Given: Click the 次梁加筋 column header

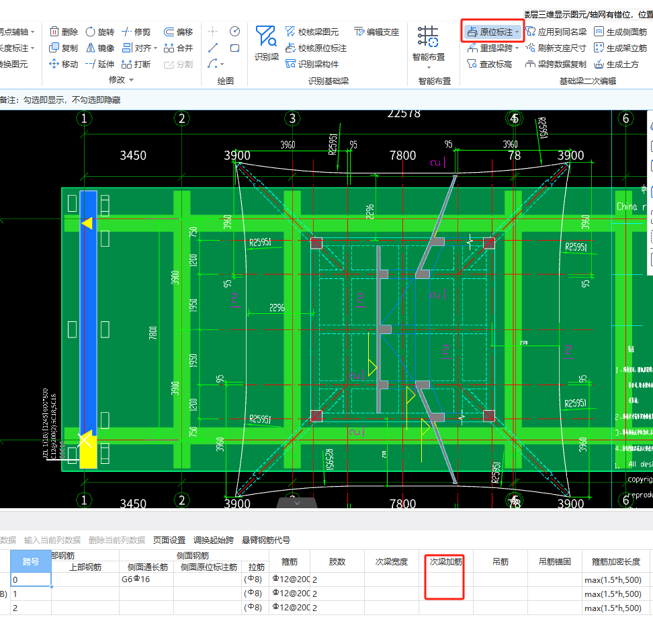Looking at the screenshot, I should pyautogui.click(x=446, y=561).
